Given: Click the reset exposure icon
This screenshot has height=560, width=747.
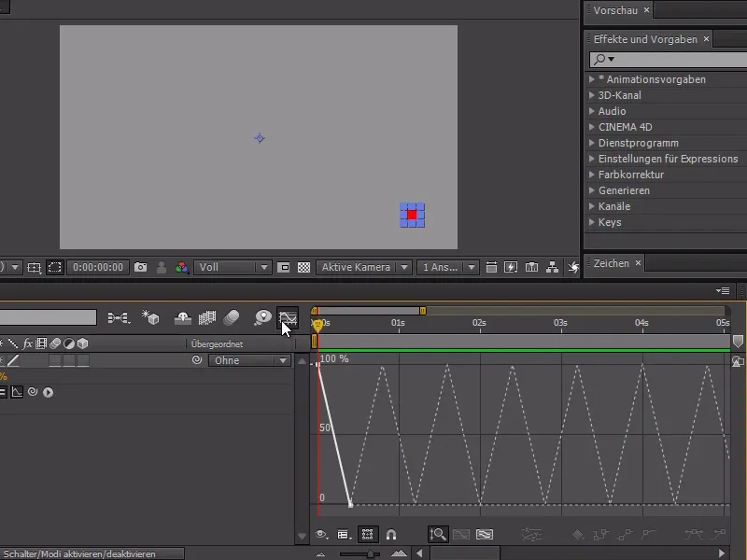Looking at the screenshot, I should pos(573,267).
